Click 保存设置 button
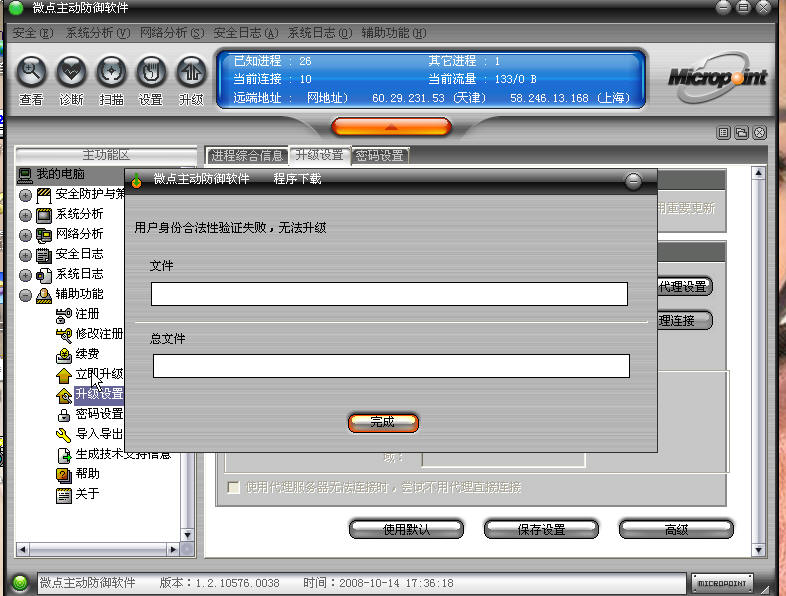The height and width of the screenshot is (596, 786). coord(541,529)
